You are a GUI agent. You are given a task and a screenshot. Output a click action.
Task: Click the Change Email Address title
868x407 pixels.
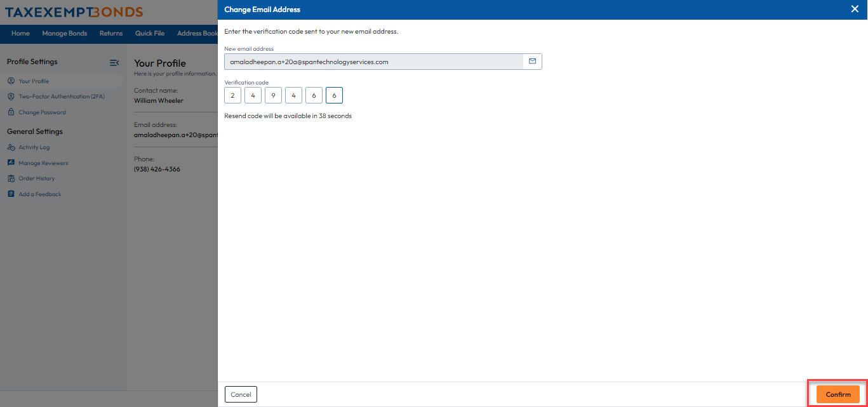click(x=262, y=10)
